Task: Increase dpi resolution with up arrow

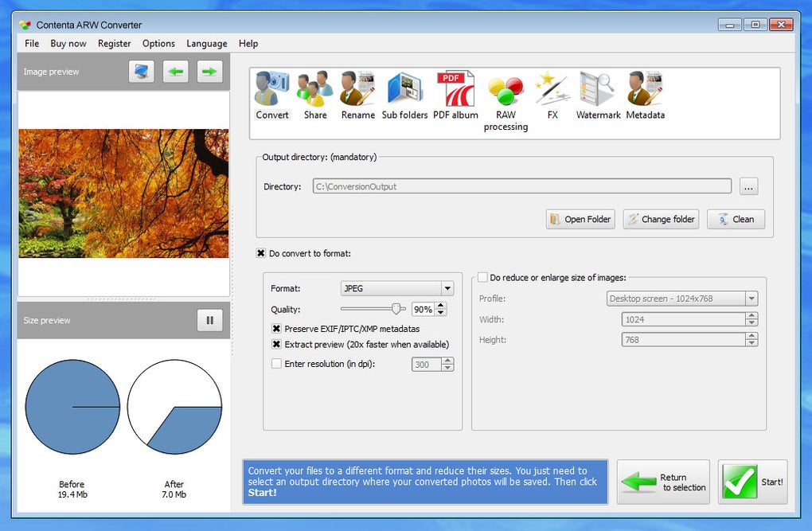Action: tap(448, 361)
